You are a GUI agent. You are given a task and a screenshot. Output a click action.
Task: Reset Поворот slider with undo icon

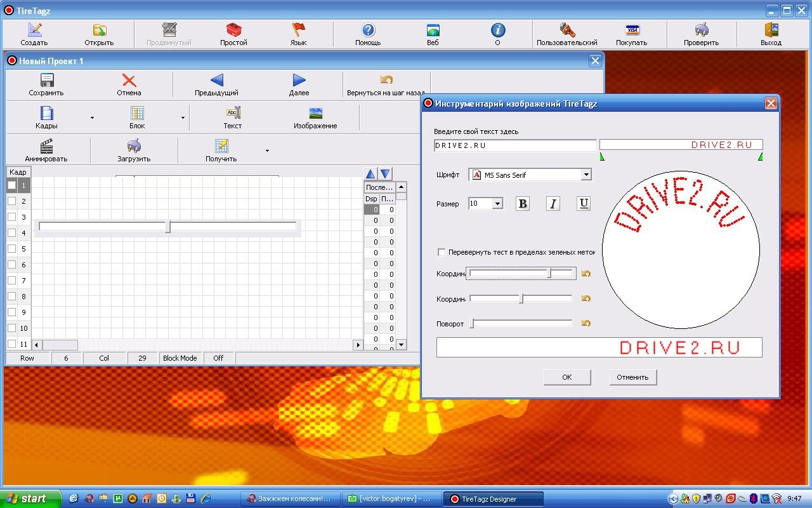[586, 323]
